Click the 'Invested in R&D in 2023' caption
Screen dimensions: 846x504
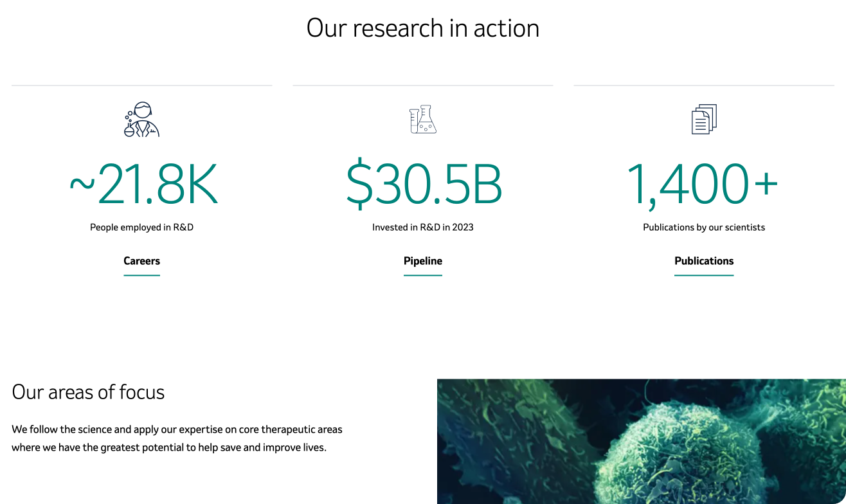423,228
